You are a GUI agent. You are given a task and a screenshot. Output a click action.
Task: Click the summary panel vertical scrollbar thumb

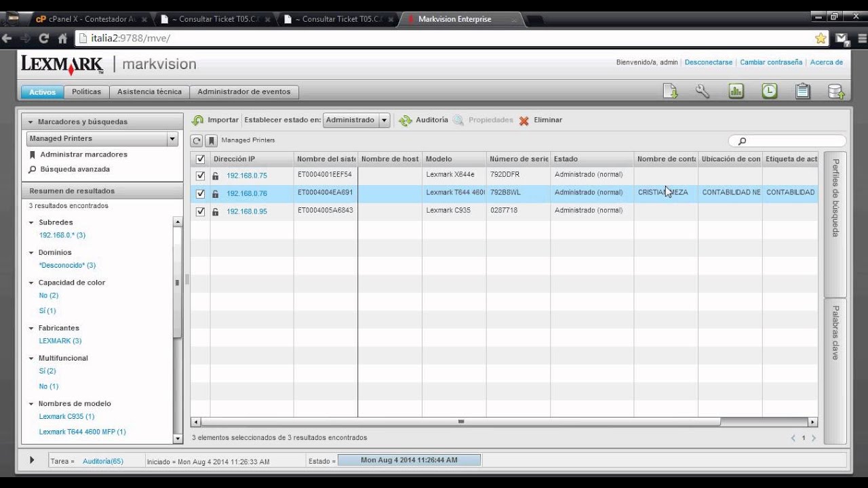(x=178, y=282)
